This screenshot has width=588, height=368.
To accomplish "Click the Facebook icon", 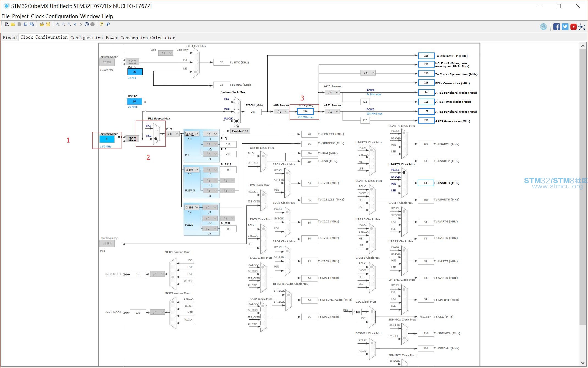I will click(x=557, y=27).
